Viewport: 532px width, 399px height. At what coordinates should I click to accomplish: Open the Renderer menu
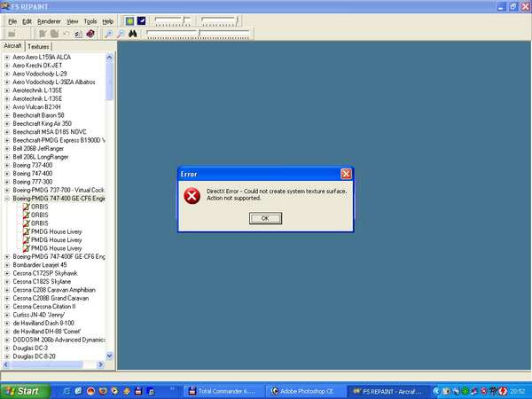click(x=49, y=21)
